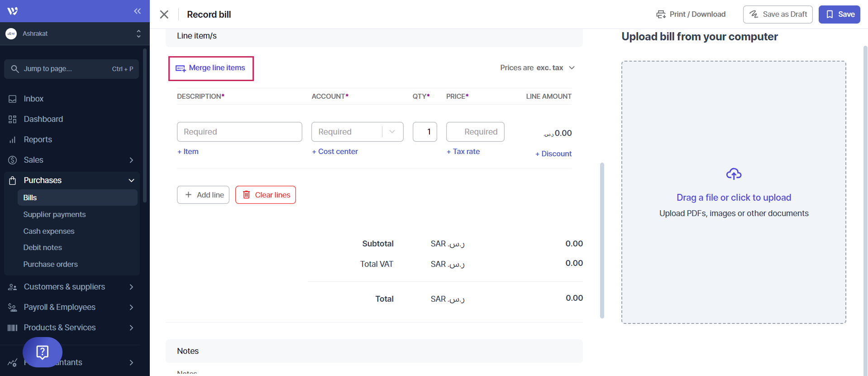Viewport: 868px width, 376px height.
Task: Open Inbox from the sidebar
Action: click(33, 99)
